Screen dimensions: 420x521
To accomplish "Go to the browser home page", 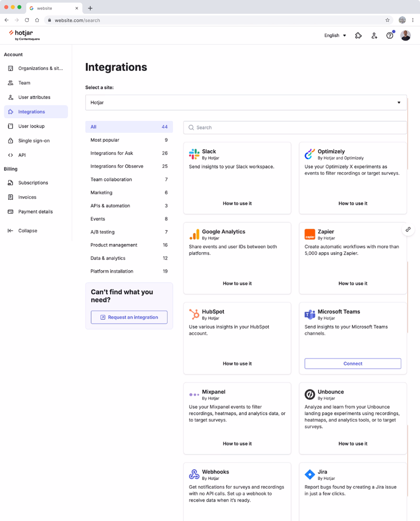I will pyautogui.click(x=37, y=20).
